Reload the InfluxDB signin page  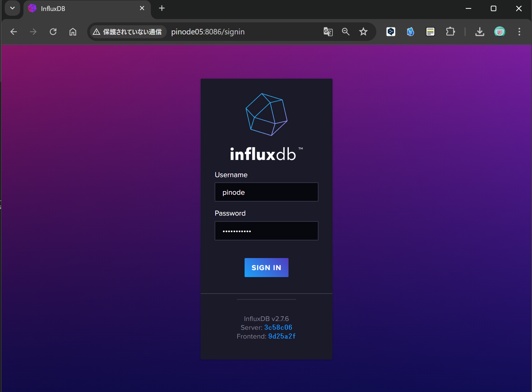click(53, 32)
